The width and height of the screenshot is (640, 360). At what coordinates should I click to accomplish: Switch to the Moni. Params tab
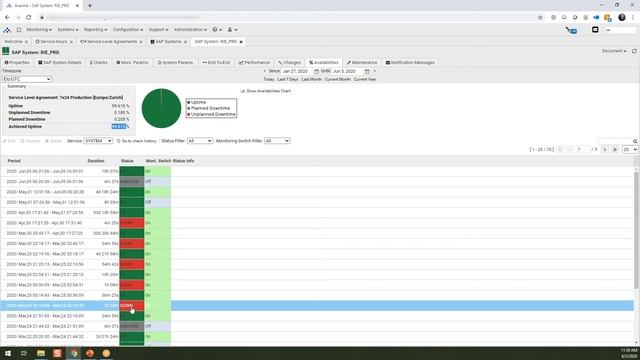(132, 63)
